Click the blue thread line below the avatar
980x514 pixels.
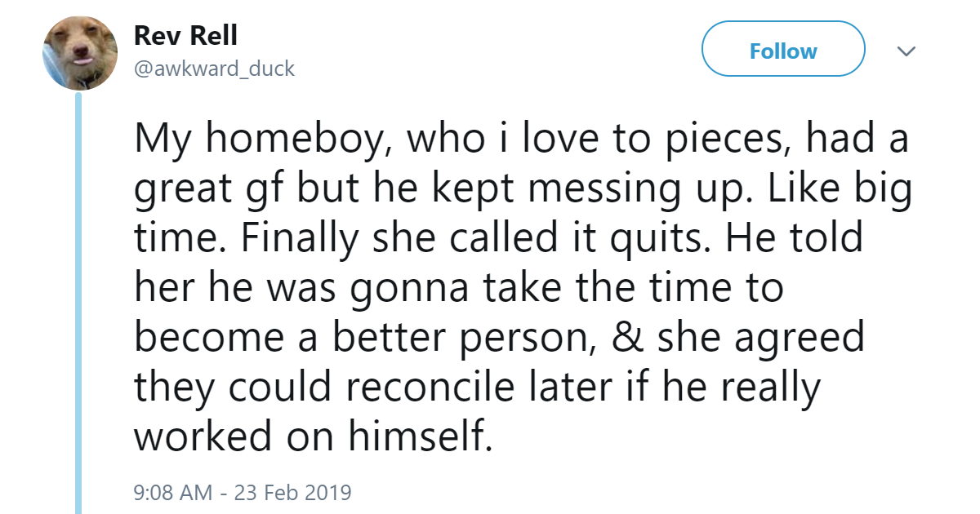pos(79,302)
